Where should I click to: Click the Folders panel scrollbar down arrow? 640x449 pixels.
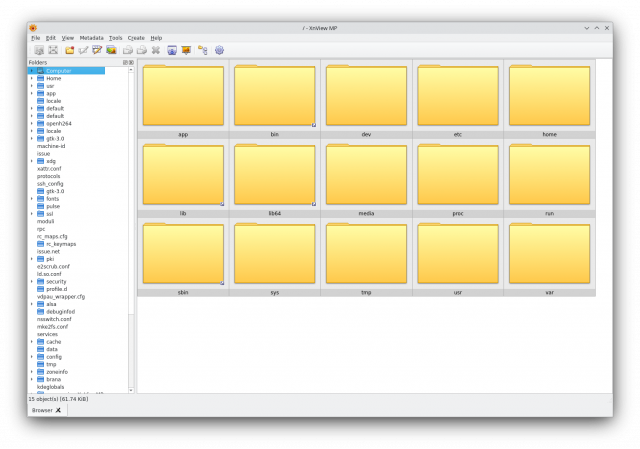[x=131, y=390]
